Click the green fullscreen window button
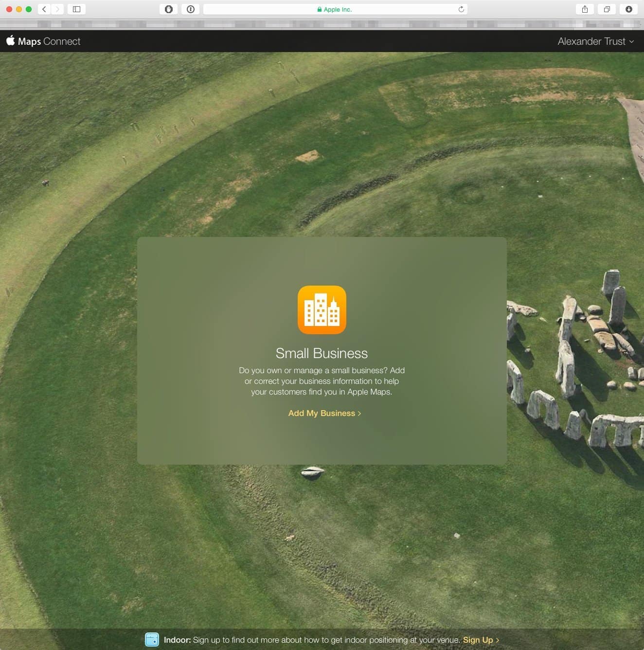 29,9
